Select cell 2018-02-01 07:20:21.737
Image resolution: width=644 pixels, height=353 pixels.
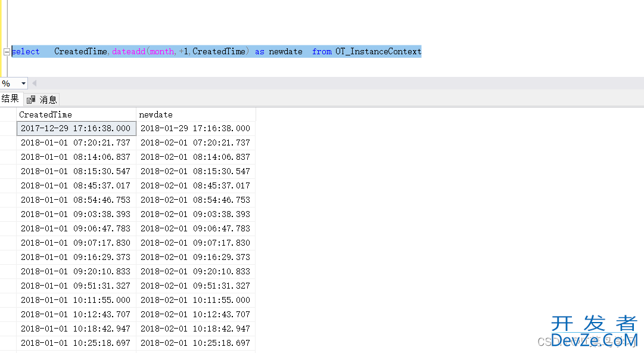[x=196, y=143]
